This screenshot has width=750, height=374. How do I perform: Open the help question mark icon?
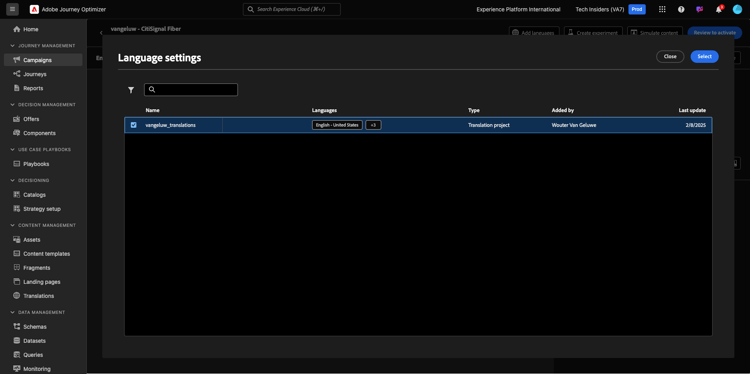click(681, 9)
